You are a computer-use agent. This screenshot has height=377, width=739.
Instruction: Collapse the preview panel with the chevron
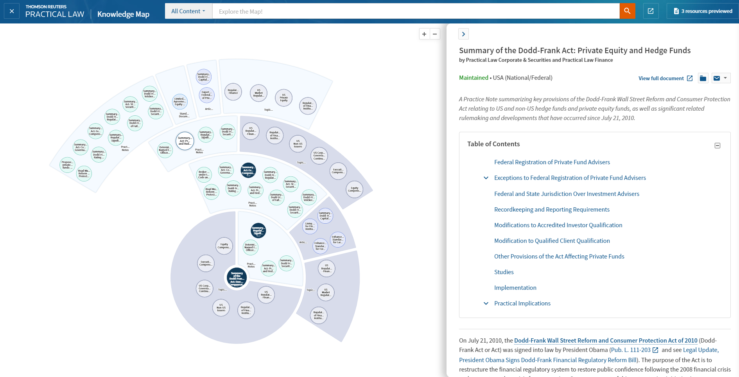click(x=463, y=34)
